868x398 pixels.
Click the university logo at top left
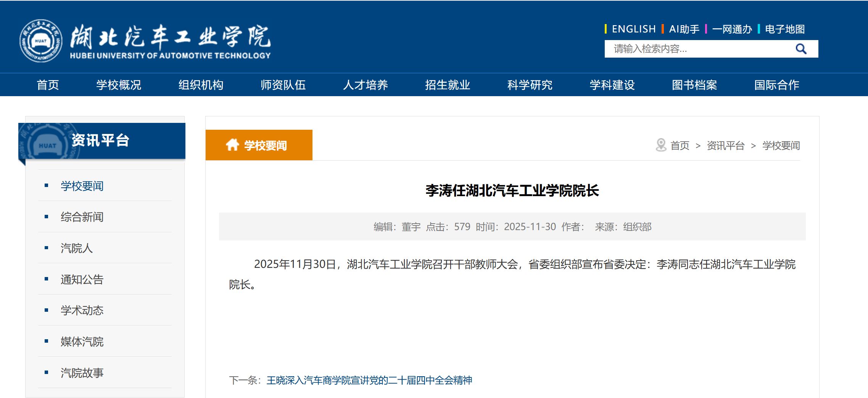coord(145,39)
